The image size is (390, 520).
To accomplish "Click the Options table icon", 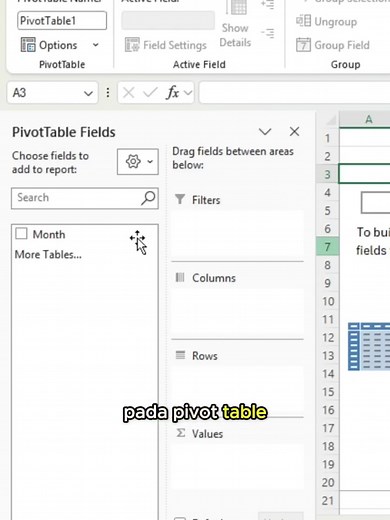I will click(28, 45).
